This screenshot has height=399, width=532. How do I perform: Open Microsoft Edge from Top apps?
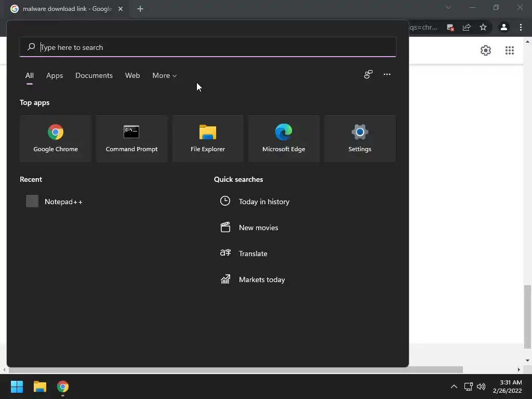284,139
